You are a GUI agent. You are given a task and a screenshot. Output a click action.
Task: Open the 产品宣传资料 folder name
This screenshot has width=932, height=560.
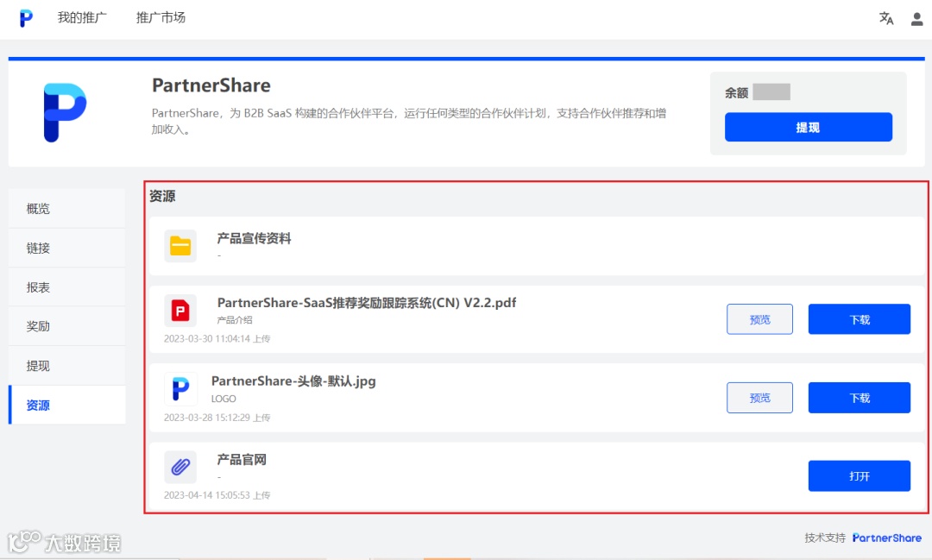coord(254,238)
